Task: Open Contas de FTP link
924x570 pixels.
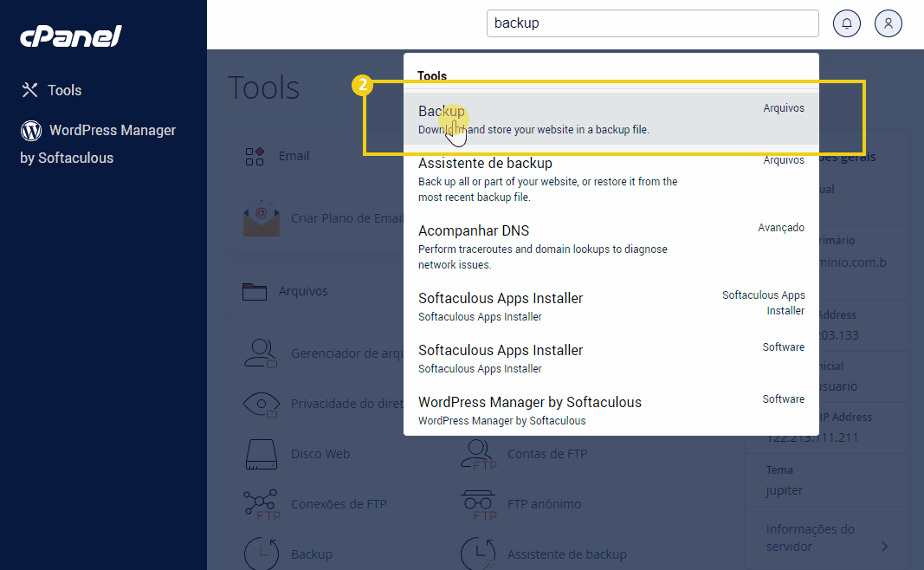Action: [x=547, y=454]
